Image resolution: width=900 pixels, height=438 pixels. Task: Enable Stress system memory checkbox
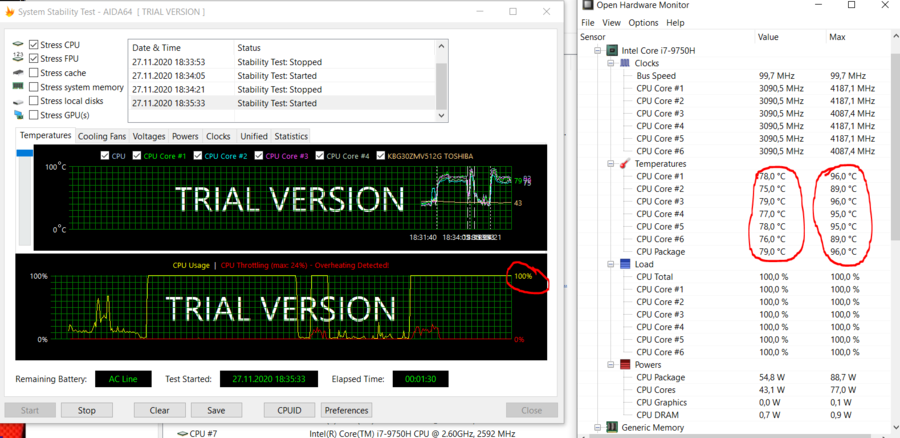(34, 87)
